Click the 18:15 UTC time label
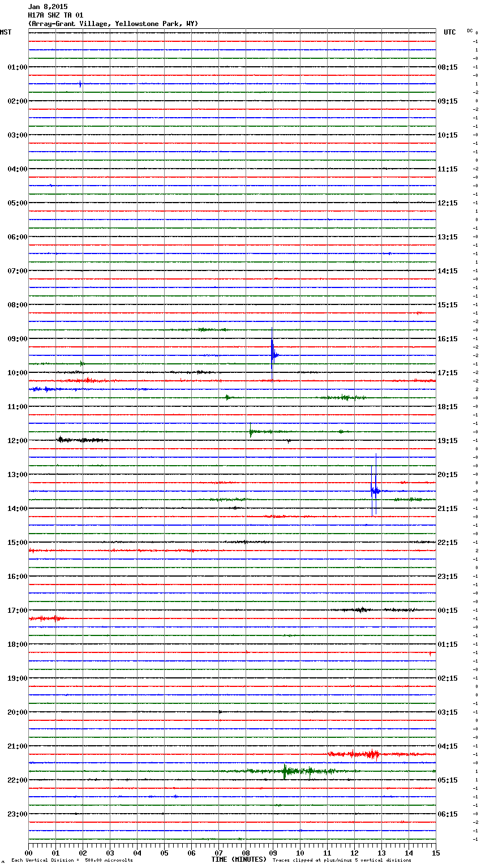This screenshot has height=868, width=481. point(448,407)
